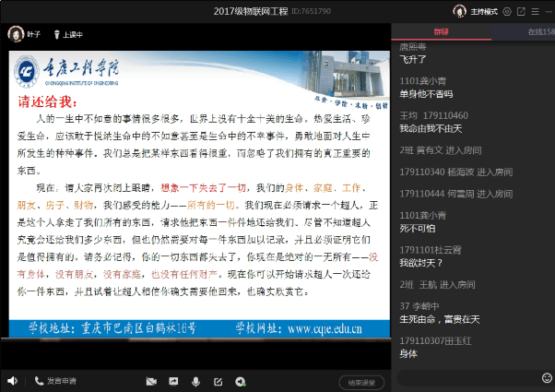Click the screen share icon
Viewport: 555px width, 392px height.
click(173, 381)
